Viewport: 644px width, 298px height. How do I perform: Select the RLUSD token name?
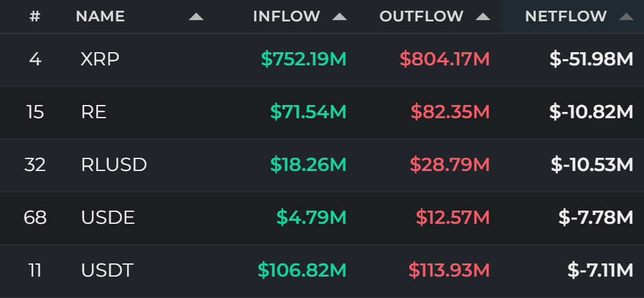click(x=114, y=165)
